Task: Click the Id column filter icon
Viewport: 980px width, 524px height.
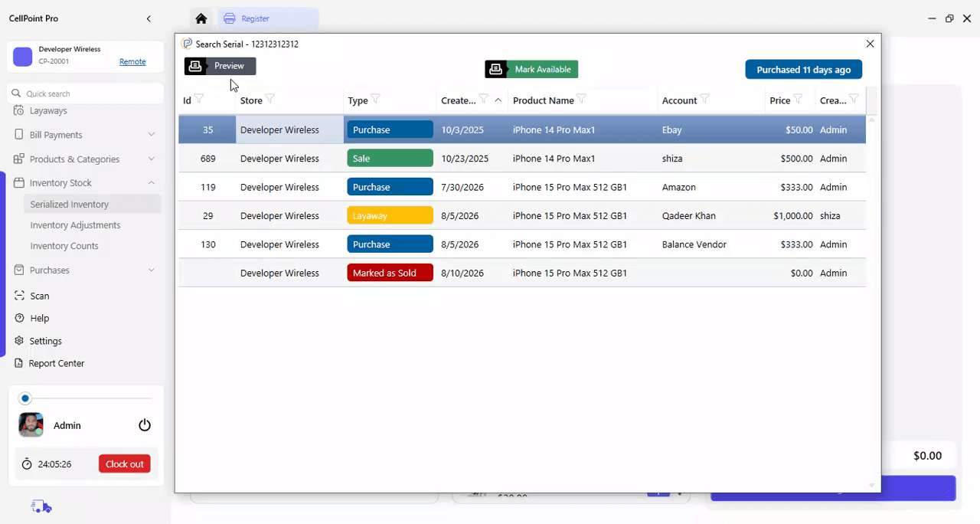Action: pos(199,99)
